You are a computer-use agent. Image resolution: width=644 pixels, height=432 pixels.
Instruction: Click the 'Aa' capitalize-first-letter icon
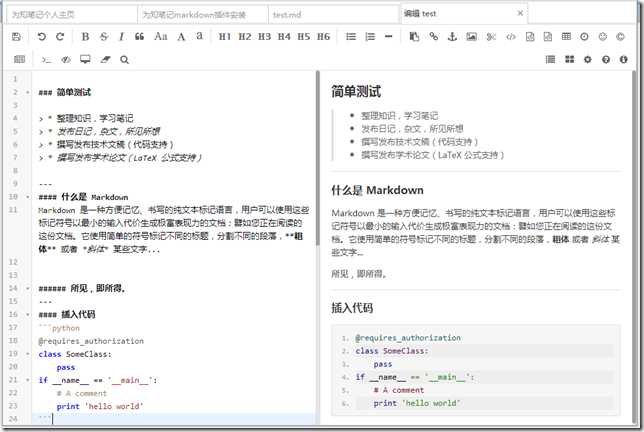click(x=161, y=37)
